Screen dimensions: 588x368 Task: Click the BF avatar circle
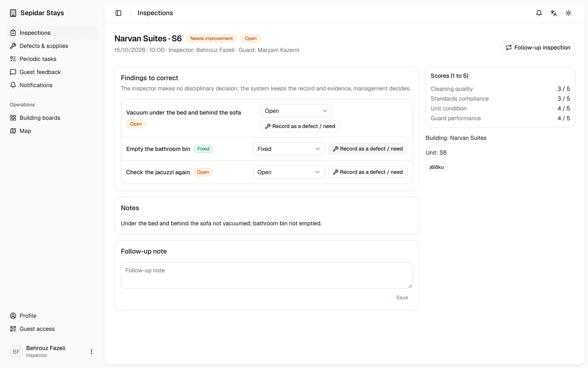point(16,352)
